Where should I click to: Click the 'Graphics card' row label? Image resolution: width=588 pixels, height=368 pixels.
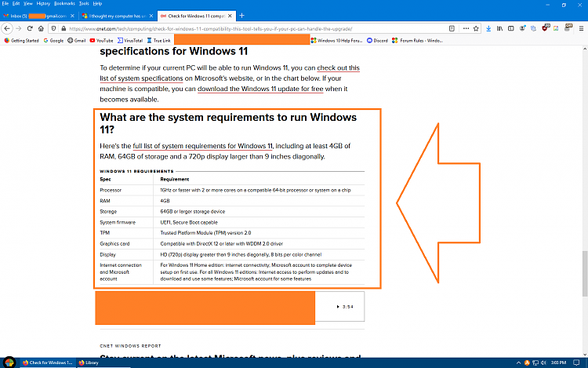(x=114, y=243)
